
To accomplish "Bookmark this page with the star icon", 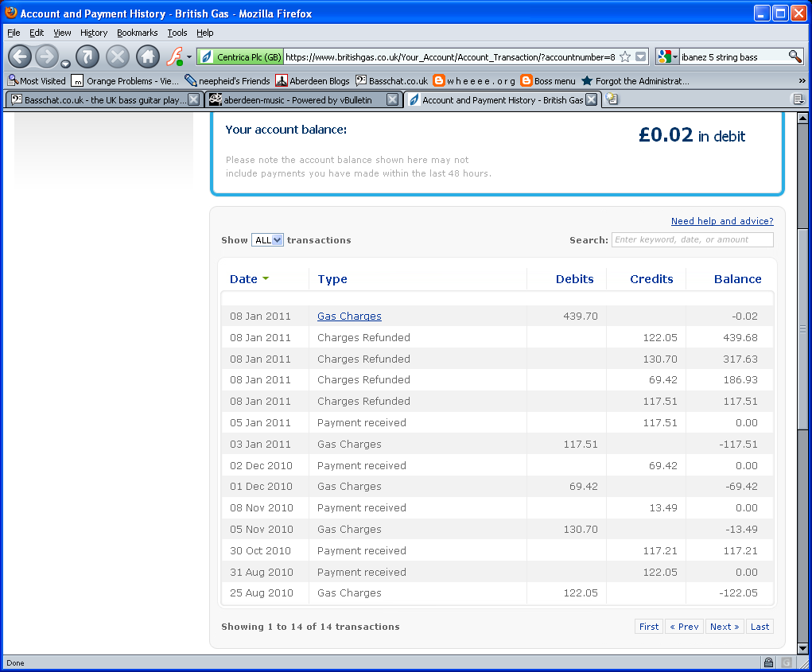I will pos(625,57).
